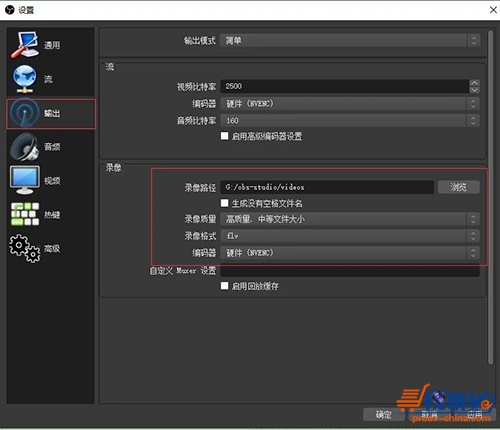This screenshot has width=500, height=430.
Task: Click the 确定 confirm button
Action: 383,414
